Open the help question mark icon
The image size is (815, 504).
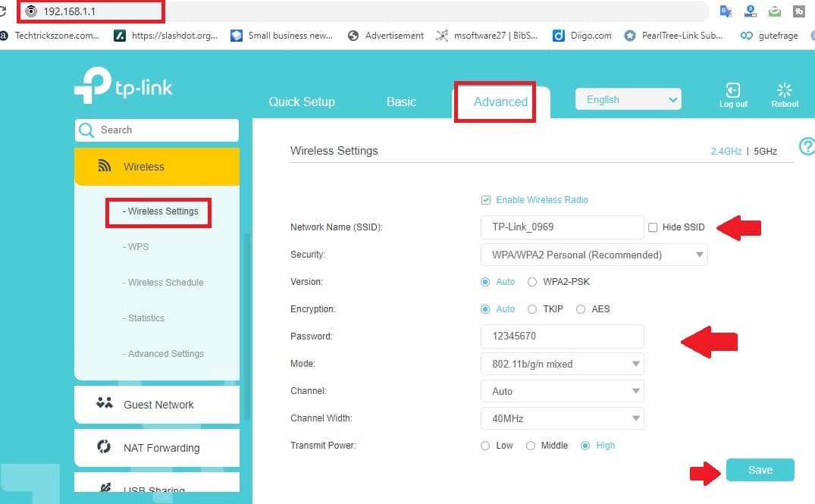[807, 146]
